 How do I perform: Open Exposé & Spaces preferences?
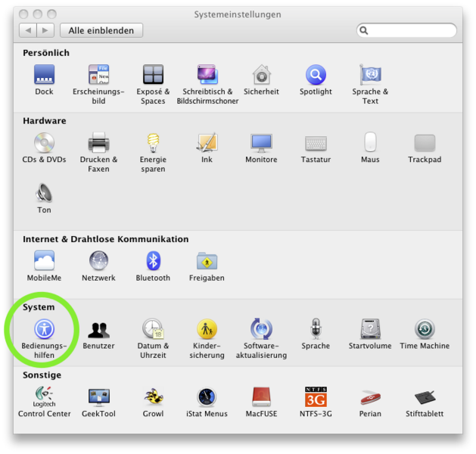click(153, 75)
